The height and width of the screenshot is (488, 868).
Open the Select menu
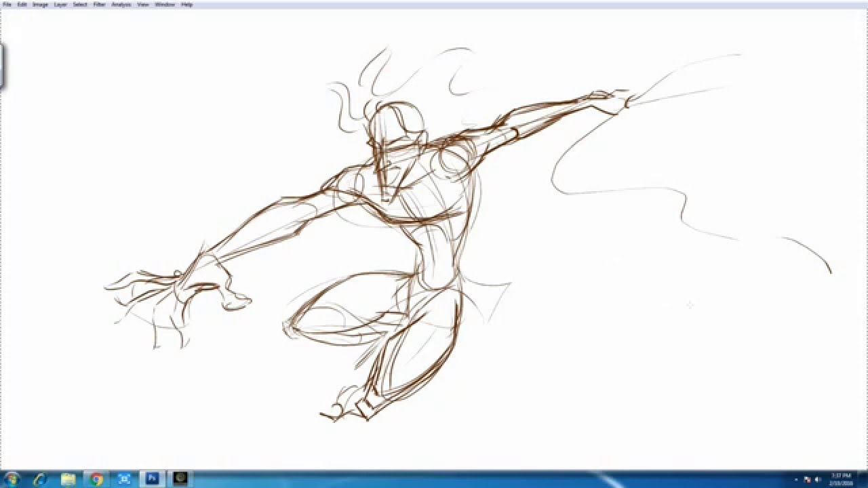(80, 4)
